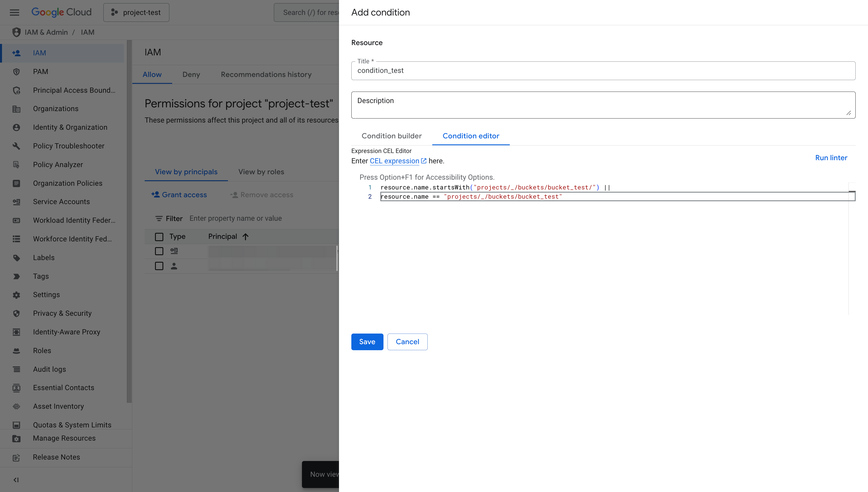Click the Settings gear icon in sidebar

click(x=16, y=295)
